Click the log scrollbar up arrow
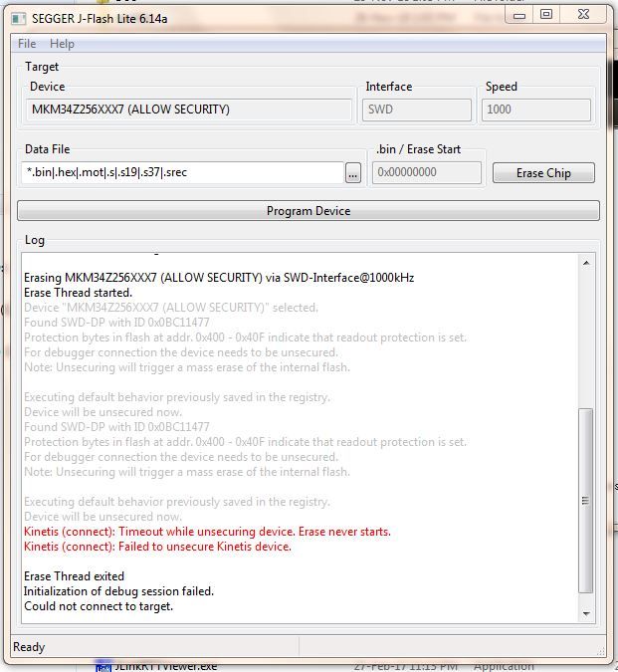Viewport: 618px width, 672px height. point(586,263)
